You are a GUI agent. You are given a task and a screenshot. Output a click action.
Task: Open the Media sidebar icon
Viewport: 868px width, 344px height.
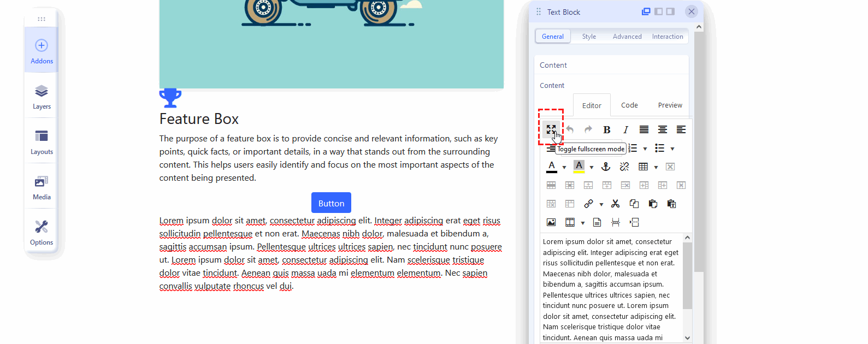[x=42, y=187]
